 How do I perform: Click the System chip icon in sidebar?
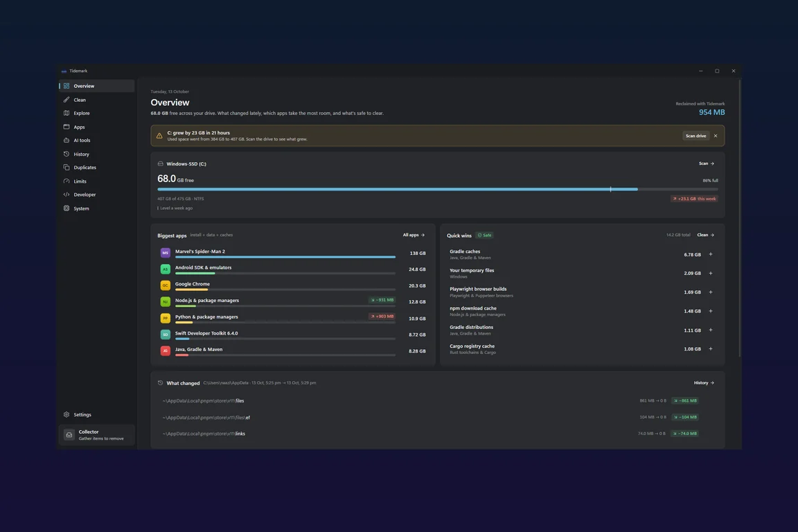point(66,209)
